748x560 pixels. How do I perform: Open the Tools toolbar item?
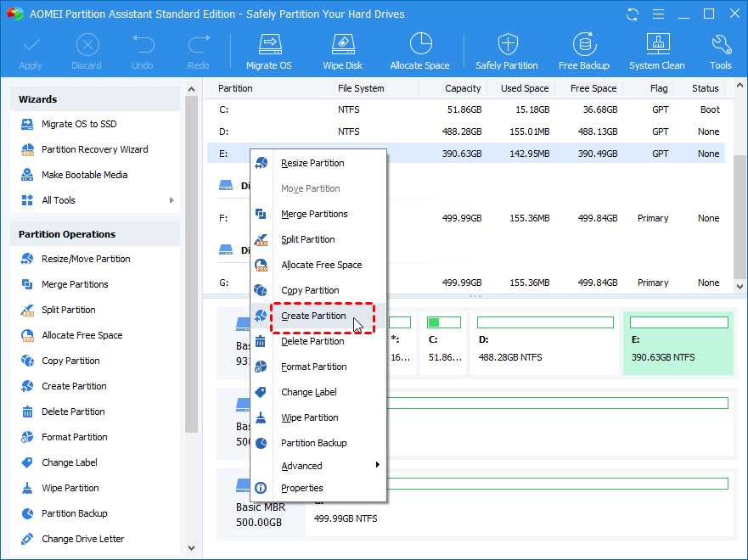(x=720, y=52)
